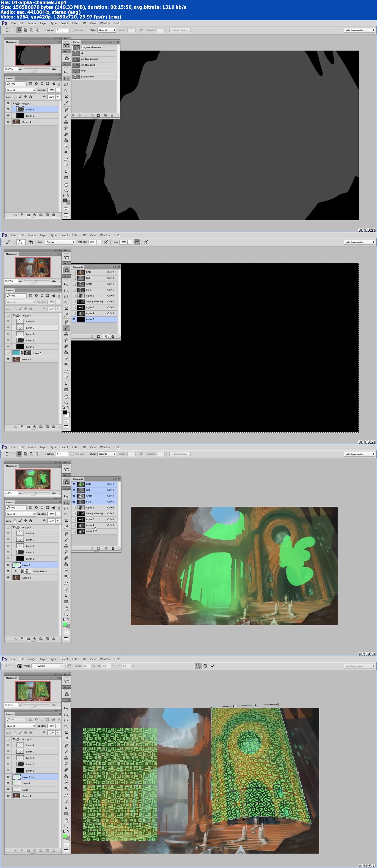
Task: Open selections-series workspace dropdown, 00:03:10 frame
Action: 359,30
